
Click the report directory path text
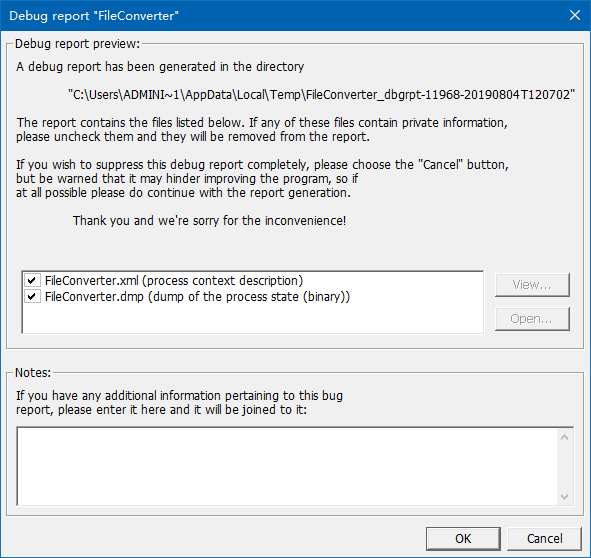click(x=322, y=94)
